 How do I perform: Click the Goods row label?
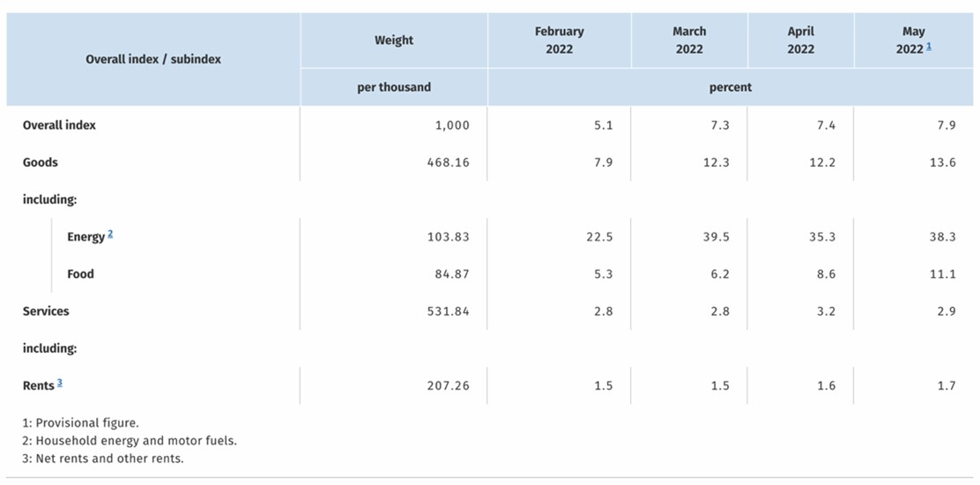(40, 162)
